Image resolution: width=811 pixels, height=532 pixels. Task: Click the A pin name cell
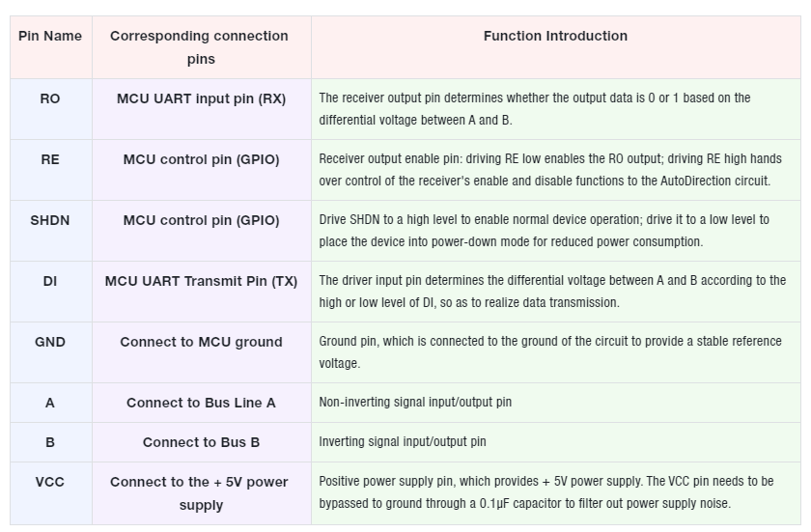pos(50,403)
